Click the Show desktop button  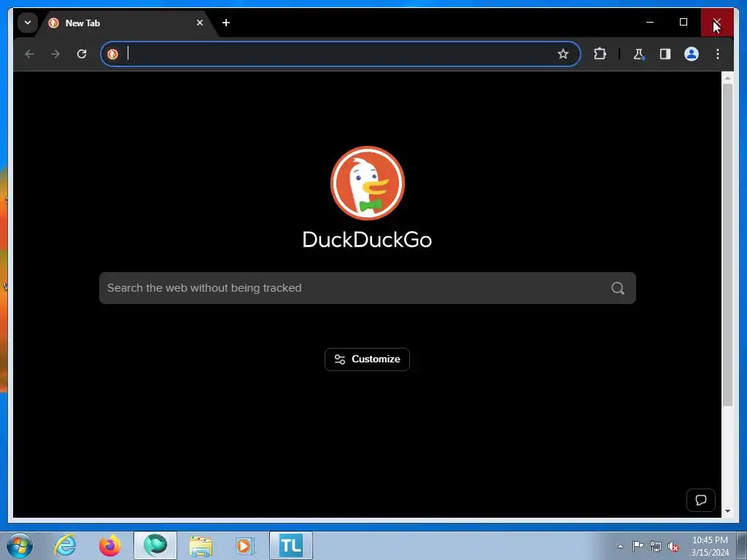coord(742,546)
